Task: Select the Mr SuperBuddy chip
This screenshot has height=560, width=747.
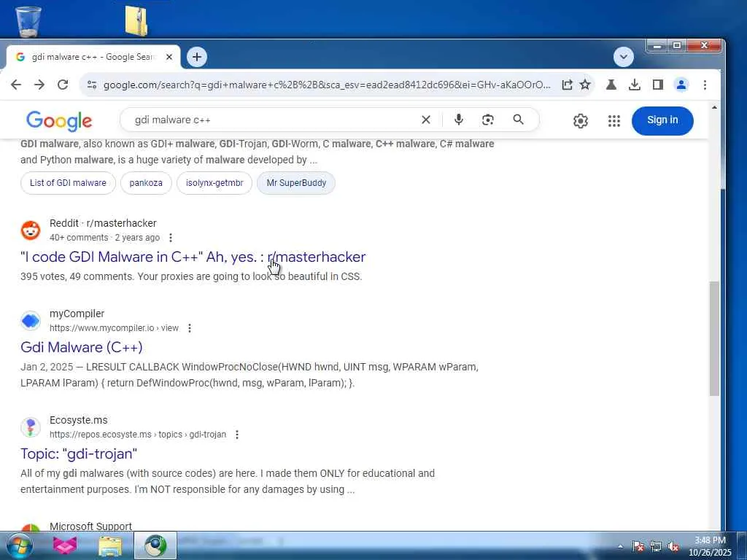Action: coord(296,183)
